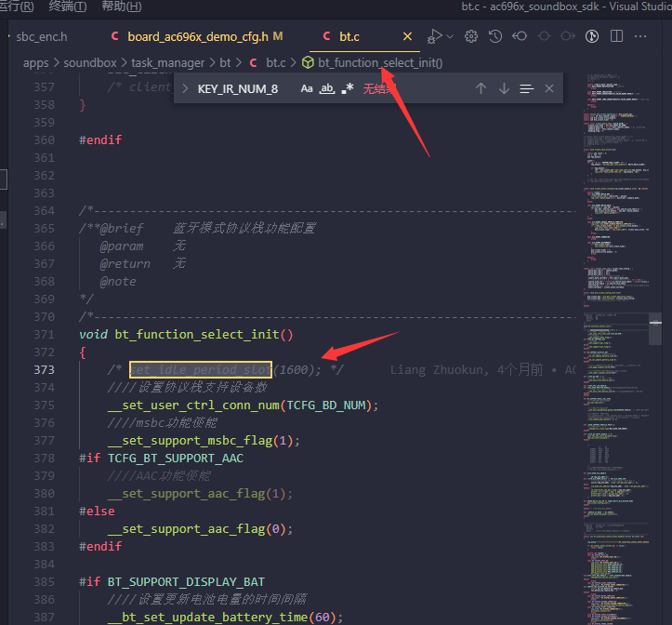Click the __set_user_ctrl_conn_num(TCFG_BD_NUM) line
672x625 pixels.
243,406
